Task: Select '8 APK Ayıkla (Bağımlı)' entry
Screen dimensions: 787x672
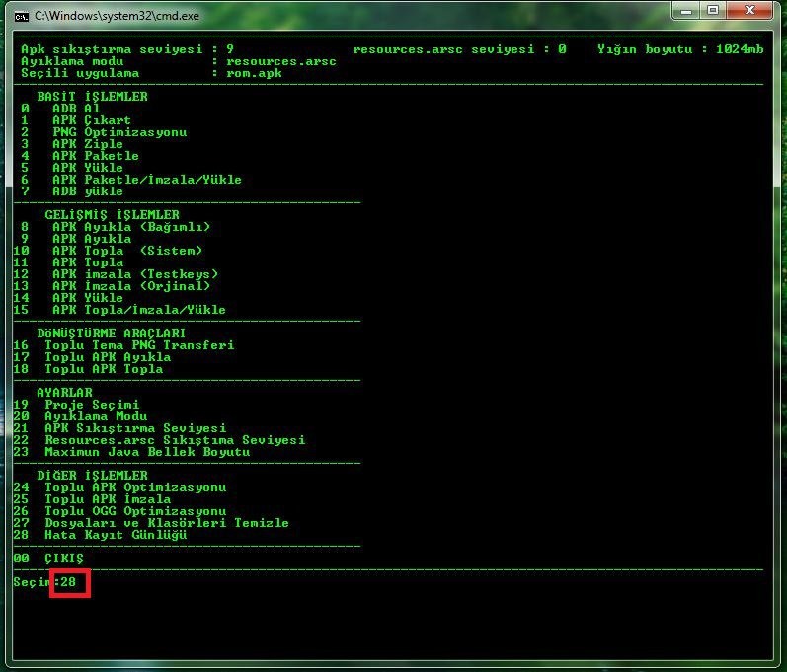Action: pos(116,227)
